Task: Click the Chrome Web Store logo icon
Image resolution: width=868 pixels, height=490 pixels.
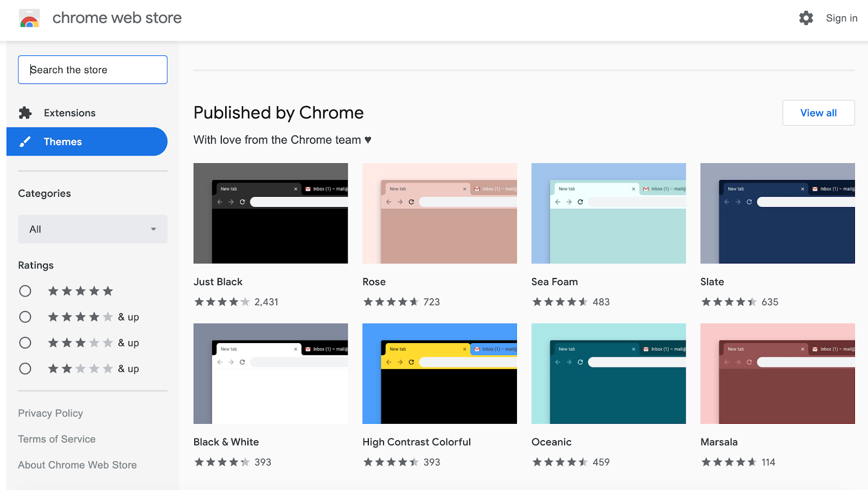Action: tap(29, 18)
